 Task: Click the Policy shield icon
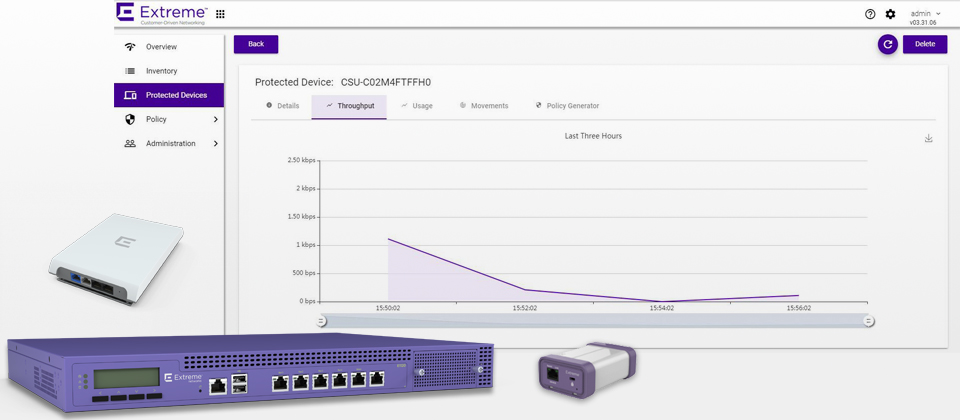tap(130, 119)
